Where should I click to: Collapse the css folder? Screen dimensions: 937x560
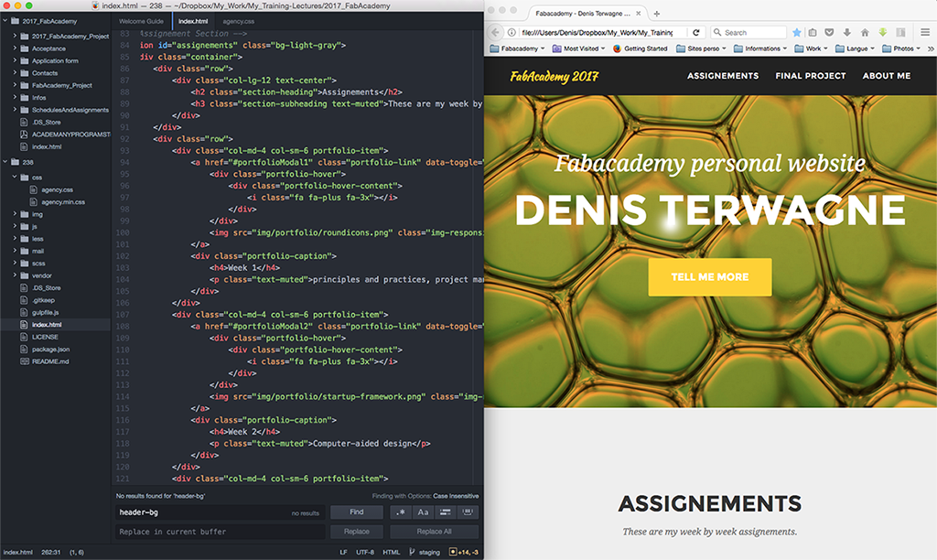pyautogui.click(x=15, y=177)
